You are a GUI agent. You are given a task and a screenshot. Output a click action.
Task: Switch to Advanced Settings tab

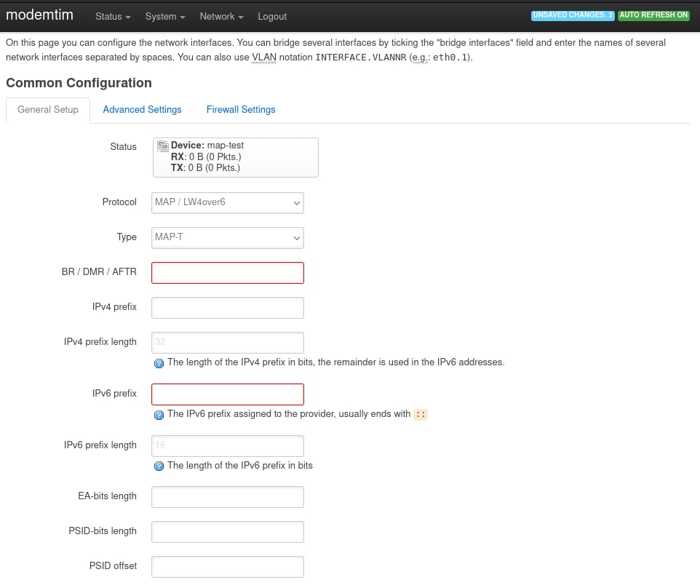click(142, 109)
